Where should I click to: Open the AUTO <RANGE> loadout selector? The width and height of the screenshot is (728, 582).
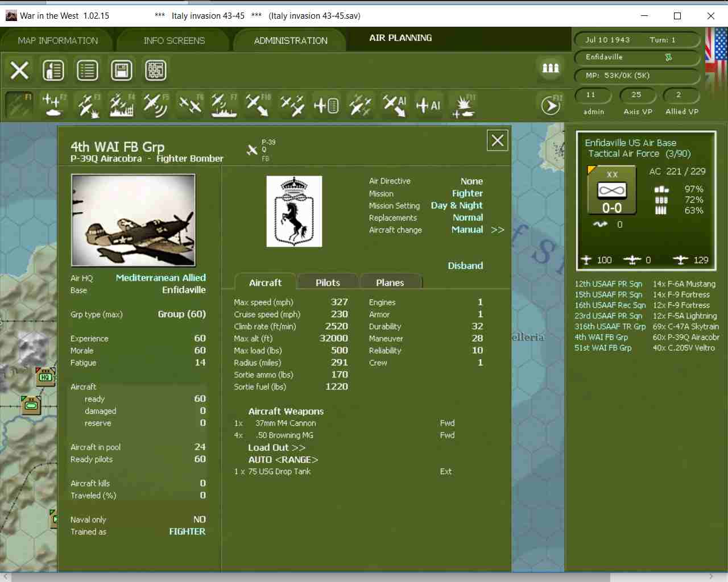click(x=283, y=459)
